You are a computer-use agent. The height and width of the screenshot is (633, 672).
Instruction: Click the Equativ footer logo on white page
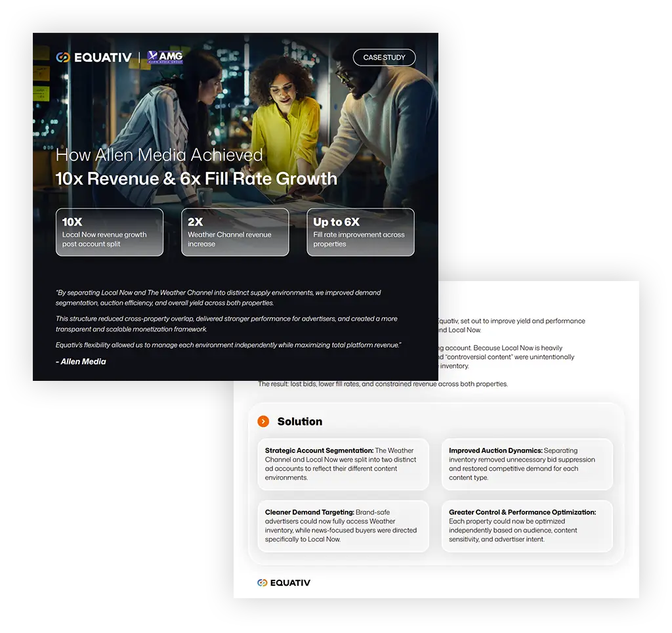283,582
